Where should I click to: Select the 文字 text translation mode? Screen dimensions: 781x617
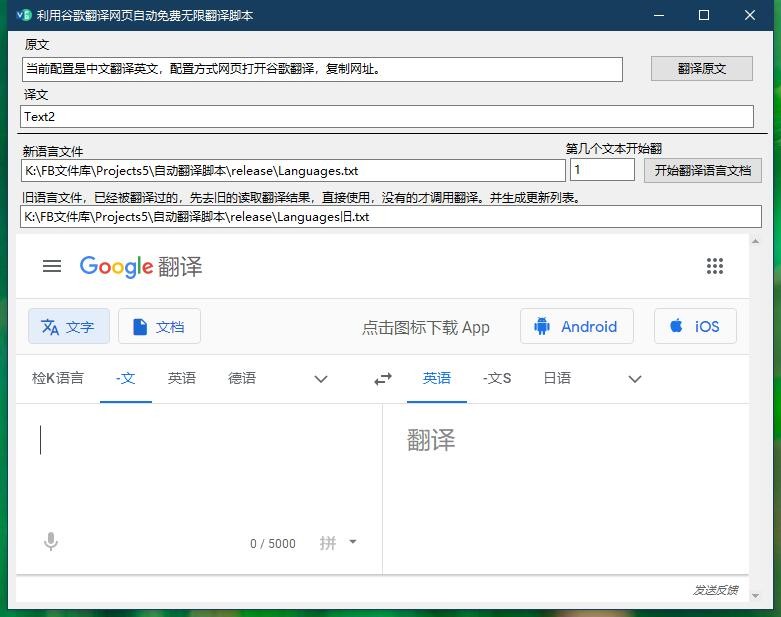click(68, 326)
